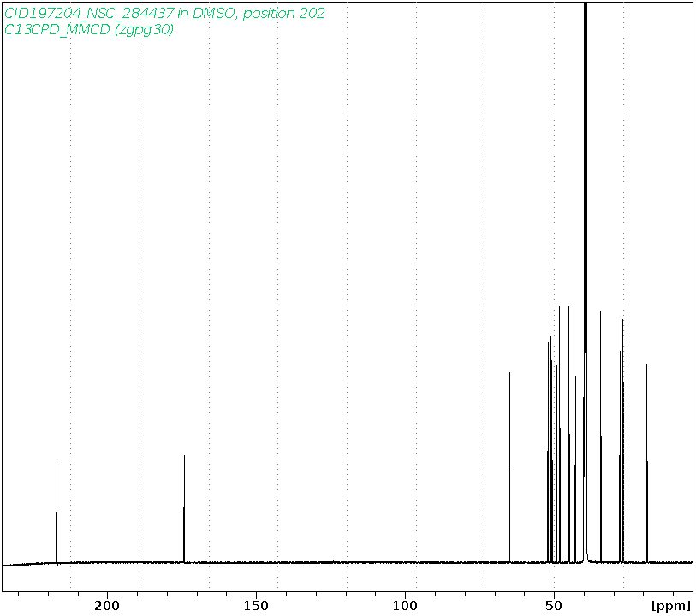Click the peak near 174 ppm
This screenshot has height=616, width=696.
pos(184,509)
